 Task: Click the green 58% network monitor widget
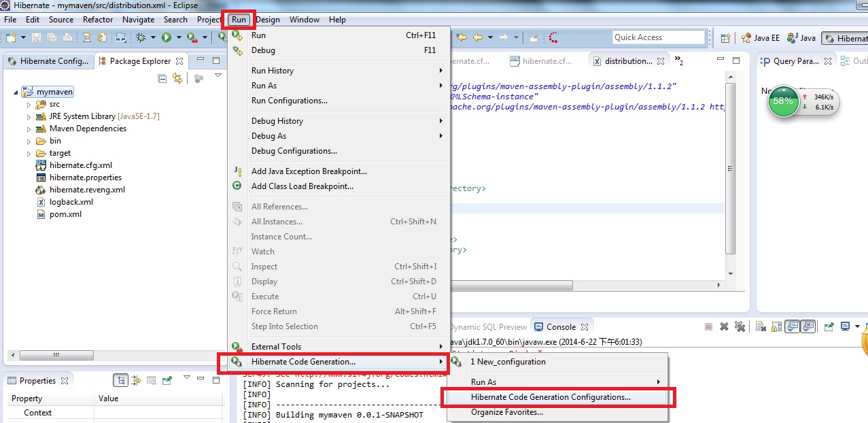(783, 101)
